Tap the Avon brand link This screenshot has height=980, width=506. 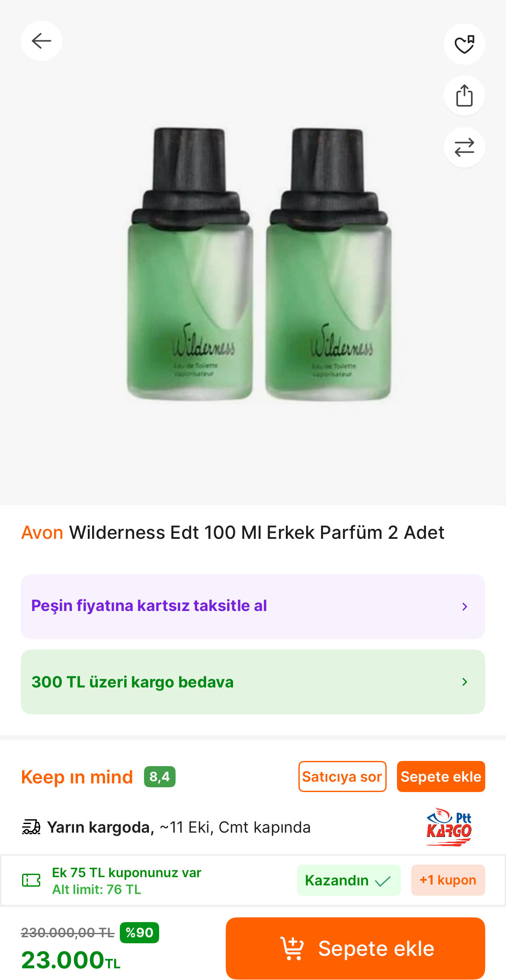click(42, 533)
